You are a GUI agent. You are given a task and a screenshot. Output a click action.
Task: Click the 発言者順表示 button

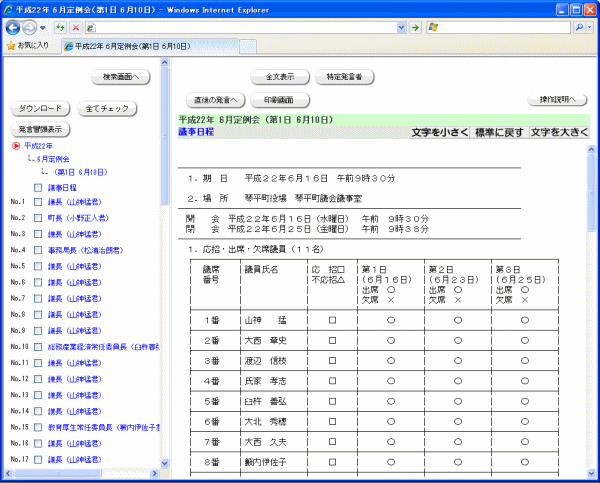click(40, 129)
